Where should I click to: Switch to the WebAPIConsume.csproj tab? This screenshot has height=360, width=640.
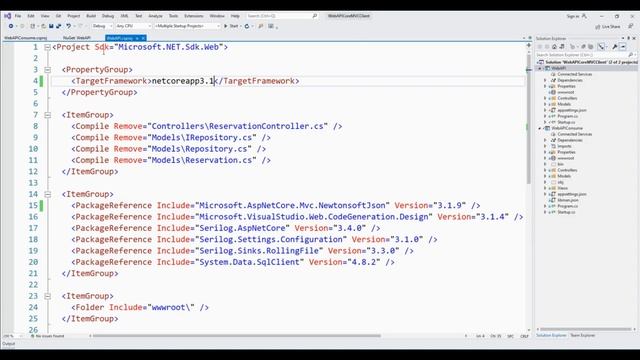pos(26,38)
